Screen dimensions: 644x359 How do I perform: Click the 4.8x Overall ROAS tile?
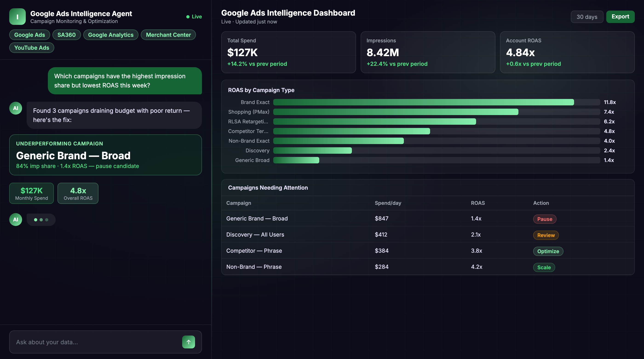coord(78,193)
